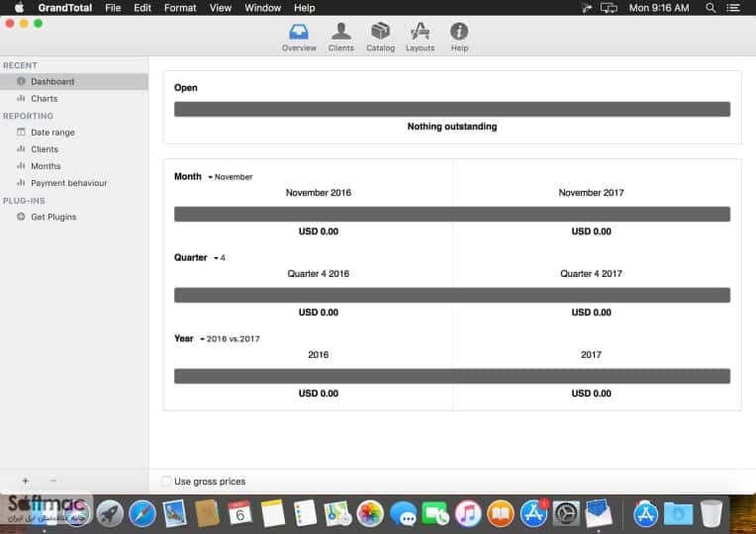Click the November 2016 USD 0.00 amount
Image resolution: width=756 pixels, height=534 pixels.
(319, 231)
